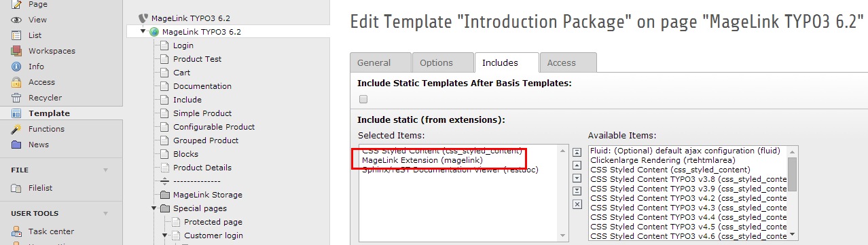Collapse the Special pages folder
868x245 pixels.
pos(153,208)
